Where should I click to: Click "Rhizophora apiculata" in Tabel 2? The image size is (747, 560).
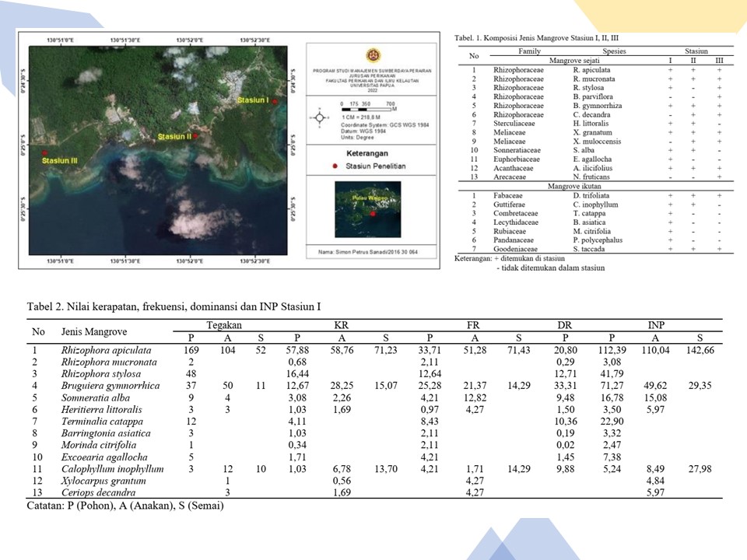click(x=107, y=350)
